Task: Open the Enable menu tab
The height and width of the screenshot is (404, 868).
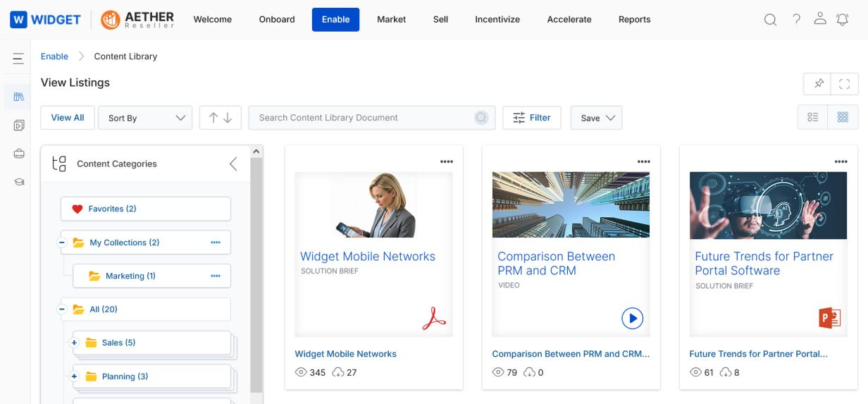Action: pos(335,20)
